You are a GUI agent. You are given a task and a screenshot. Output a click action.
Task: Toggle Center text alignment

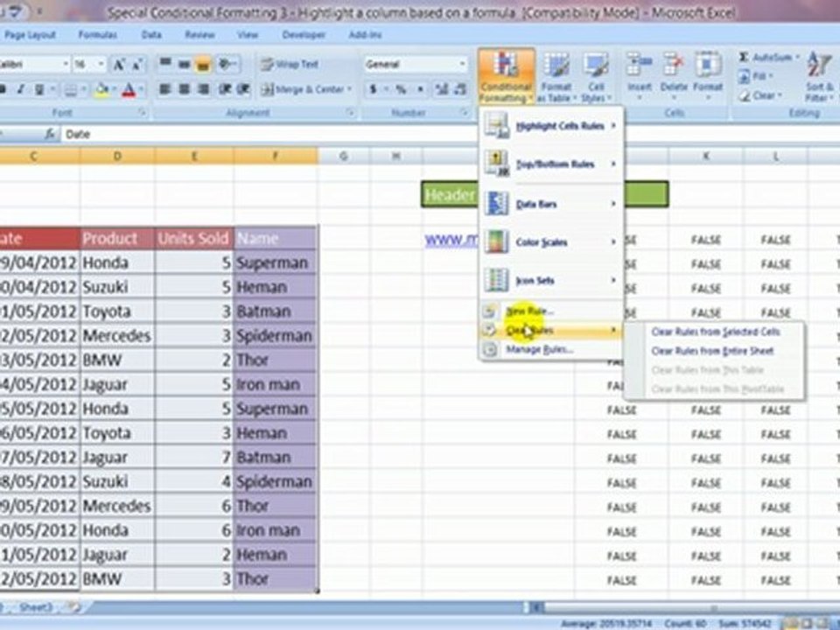184,89
